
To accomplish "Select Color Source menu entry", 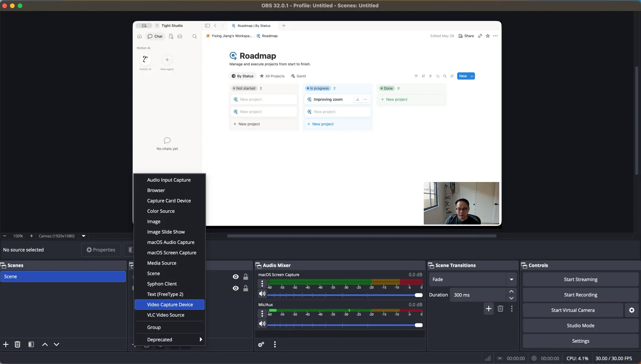I will tap(170, 211).
